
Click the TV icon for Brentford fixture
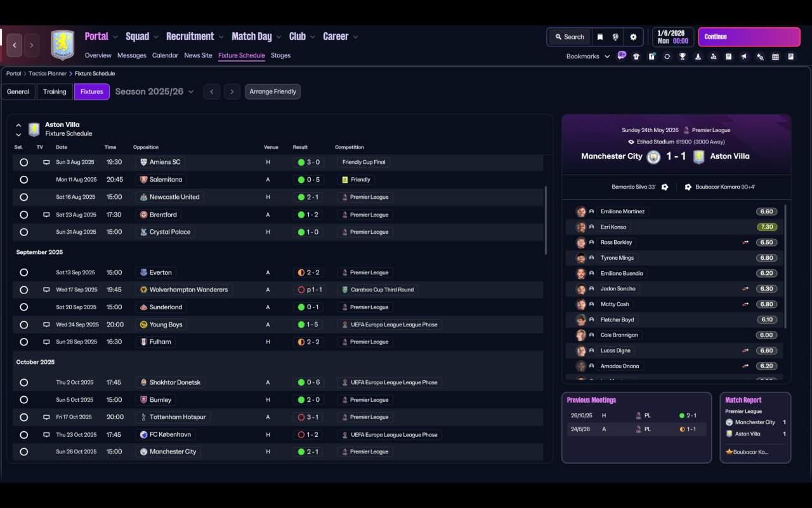[46, 215]
